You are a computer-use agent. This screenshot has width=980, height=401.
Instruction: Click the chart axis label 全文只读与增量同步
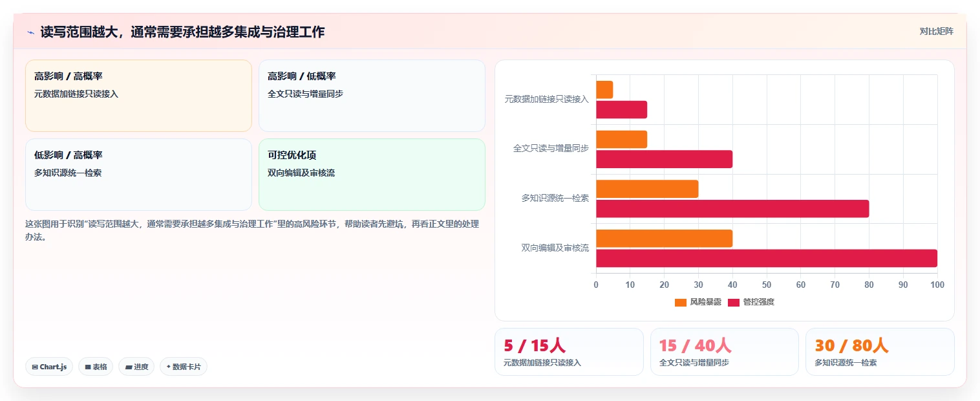tap(551, 148)
